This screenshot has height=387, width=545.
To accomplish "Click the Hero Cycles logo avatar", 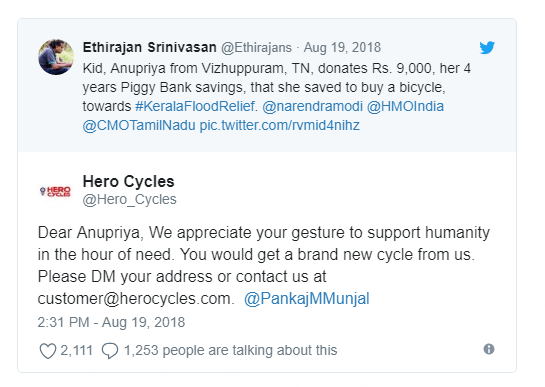I will click(x=56, y=191).
